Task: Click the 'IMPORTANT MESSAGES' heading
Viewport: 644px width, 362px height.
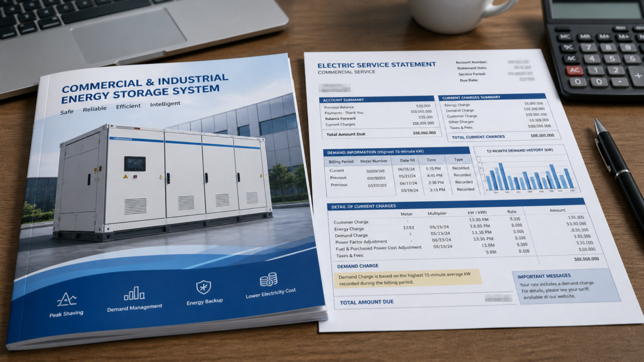Action: (x=545, y=276)
